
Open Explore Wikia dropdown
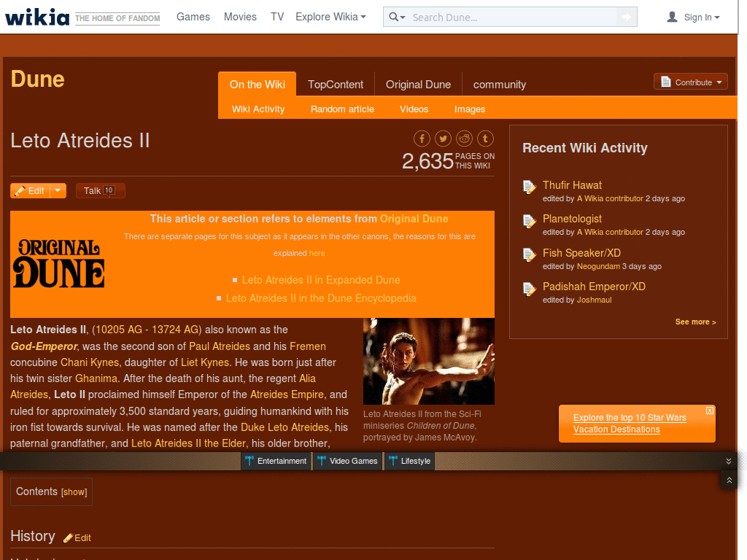330,17
